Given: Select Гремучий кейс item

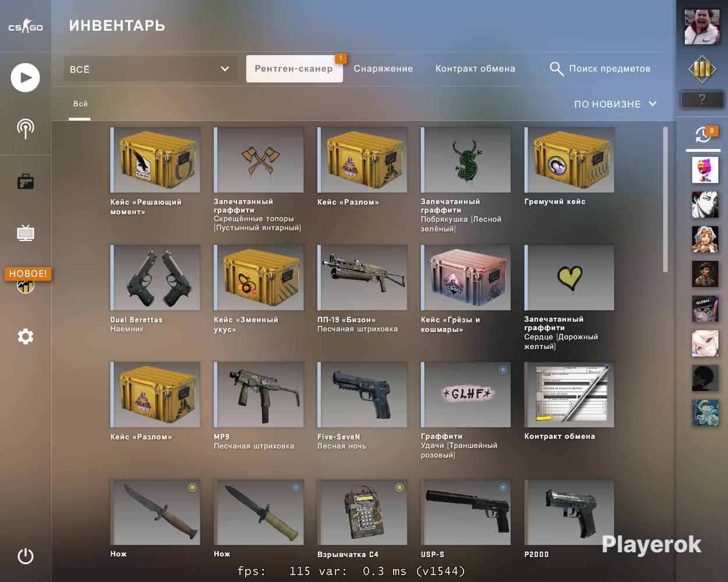Looking at the screenshot, I should pos(570,160).
